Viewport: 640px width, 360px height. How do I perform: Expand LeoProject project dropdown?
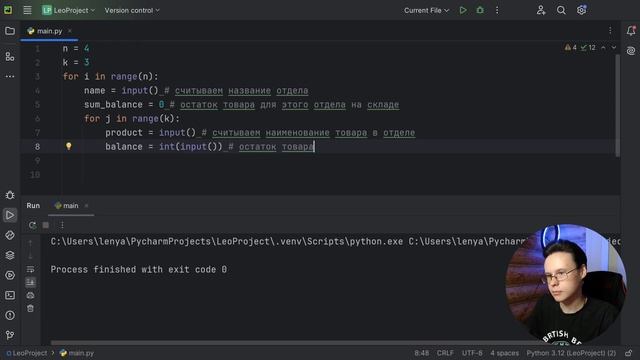69,10
